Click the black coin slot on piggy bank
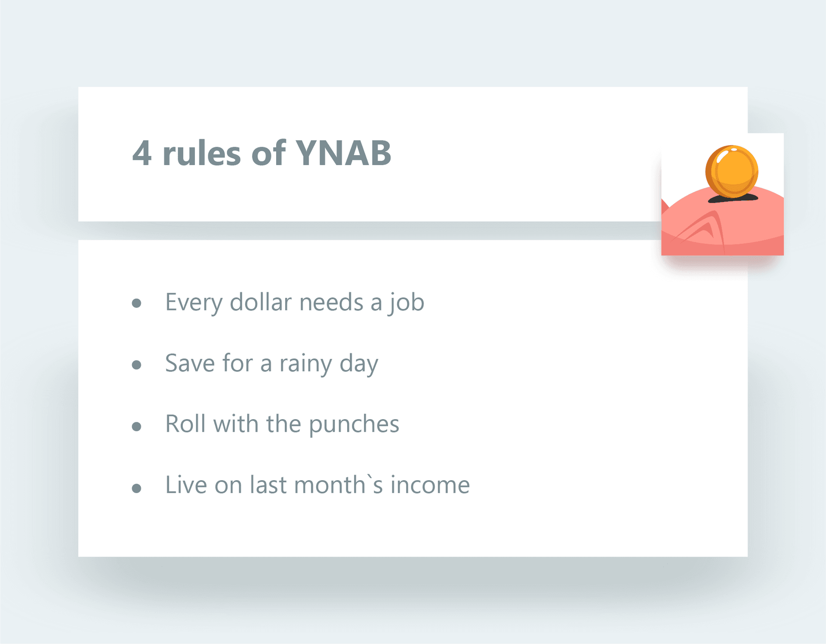 733,198
